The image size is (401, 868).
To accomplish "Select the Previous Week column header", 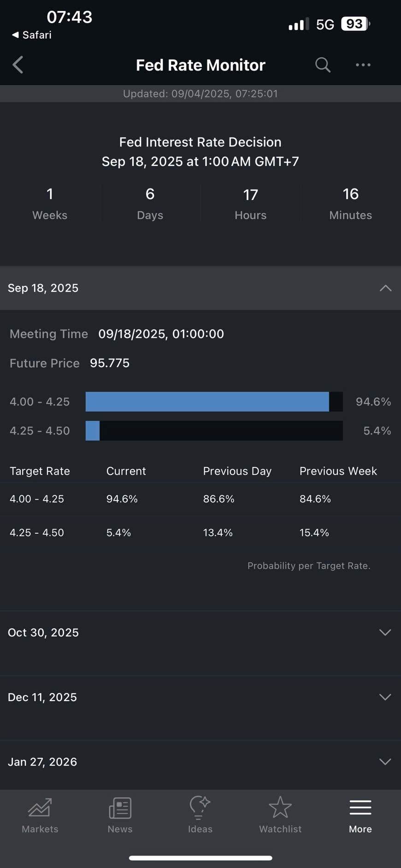I will tap(338, 471).
